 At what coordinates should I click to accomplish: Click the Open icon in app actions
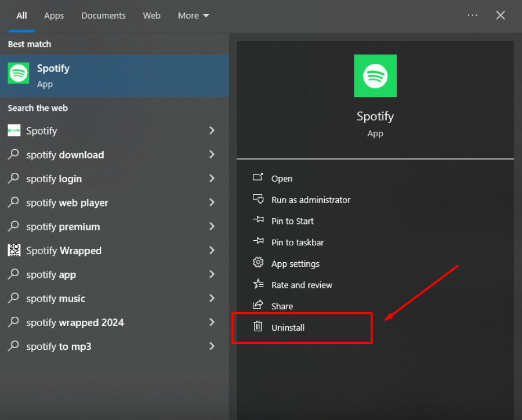click(x=258, y=177)
